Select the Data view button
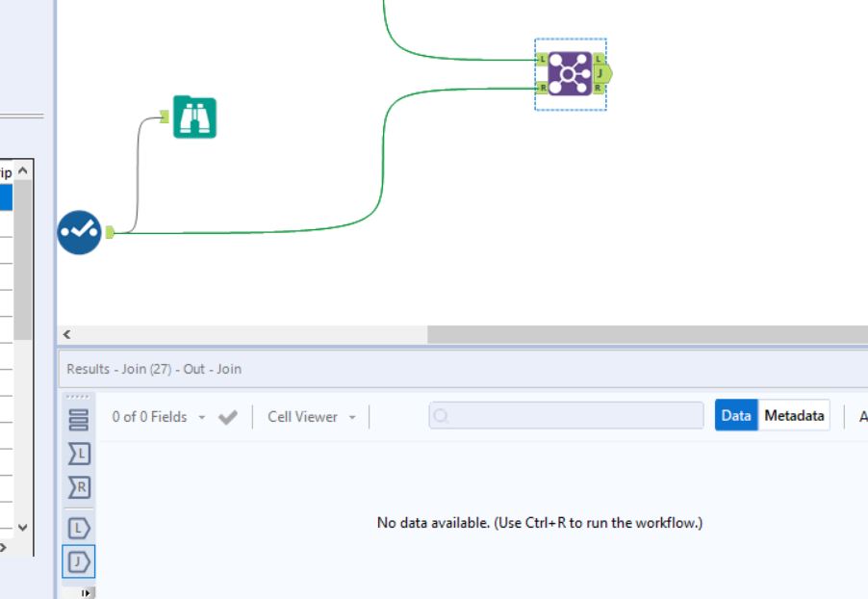The image size is (868, 599). [736, 415]
